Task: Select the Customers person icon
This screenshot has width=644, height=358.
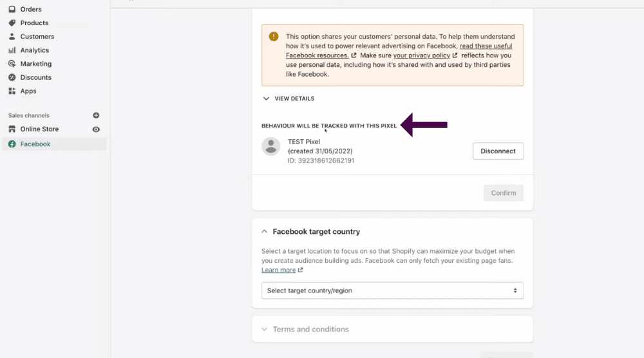Action: pos(12,36)
